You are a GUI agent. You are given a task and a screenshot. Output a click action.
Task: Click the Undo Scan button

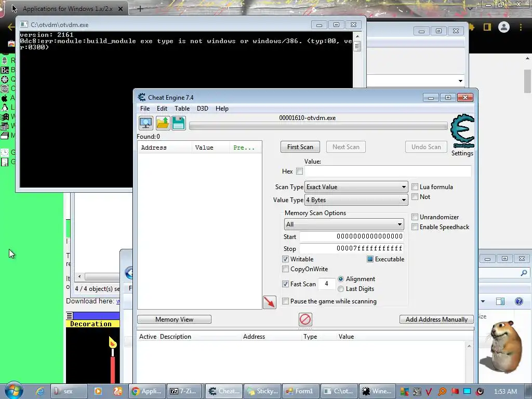(426, 147)
